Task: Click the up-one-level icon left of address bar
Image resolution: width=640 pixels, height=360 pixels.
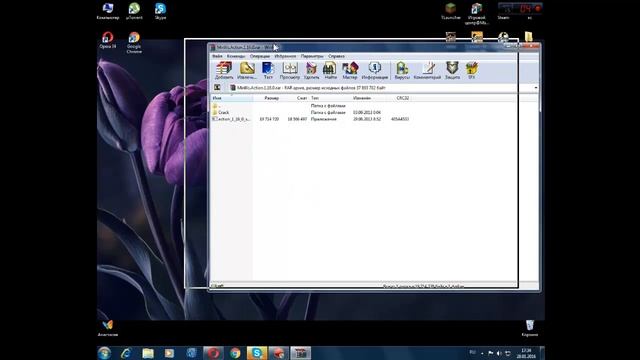Action: click(x=217, y=87)
